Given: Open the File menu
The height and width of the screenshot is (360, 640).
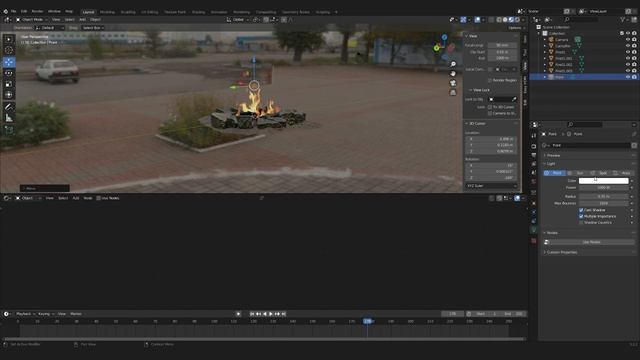Looking at the screenshot, I should click(13, 11).
